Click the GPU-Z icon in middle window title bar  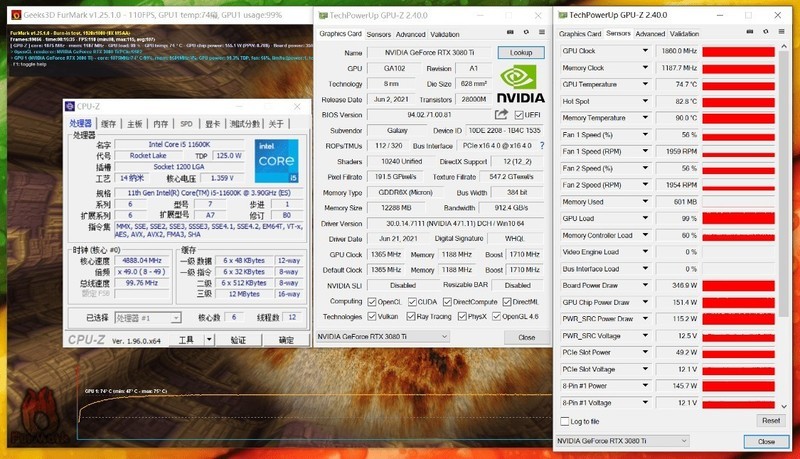(322, 15)
